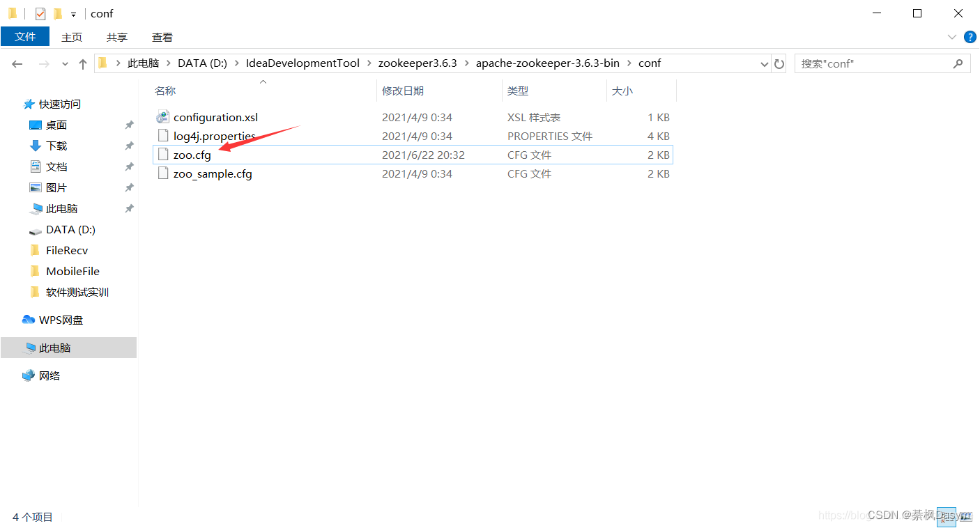Click New Folder icon in quick access toolbar
Image resolution: width=980 pixels, height=528 pixels.
pos(58,13)
